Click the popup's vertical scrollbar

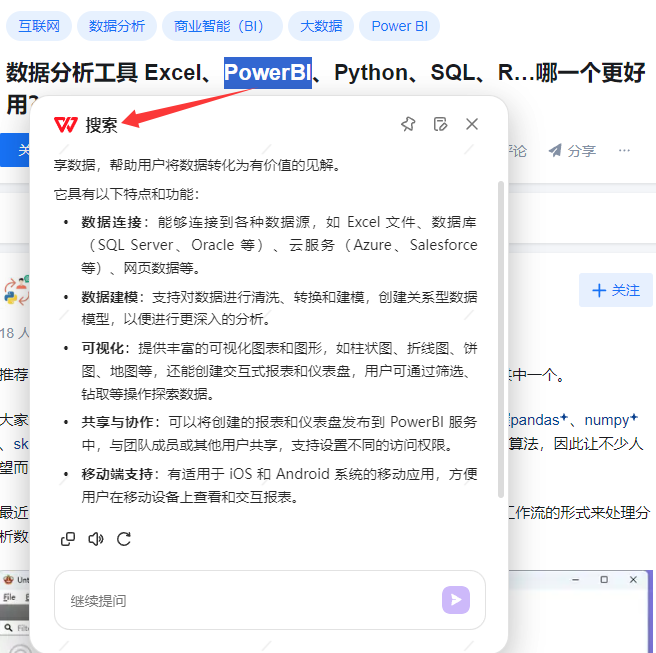pyautogui.click(x=500, y=339)
